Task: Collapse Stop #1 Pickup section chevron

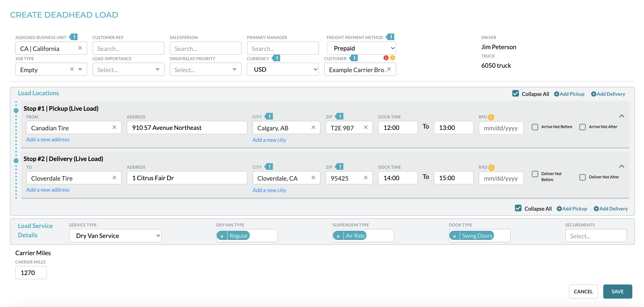Action: 622,116
